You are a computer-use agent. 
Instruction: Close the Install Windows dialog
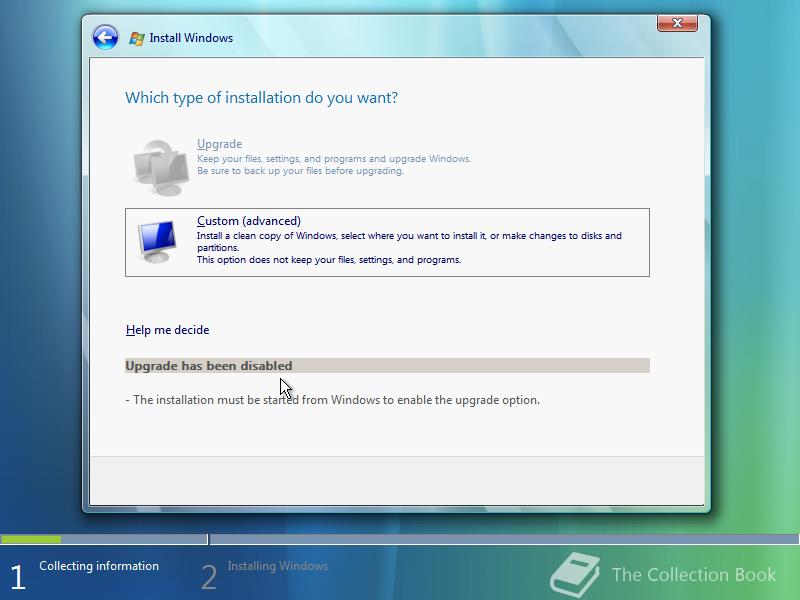click(677, 23)
